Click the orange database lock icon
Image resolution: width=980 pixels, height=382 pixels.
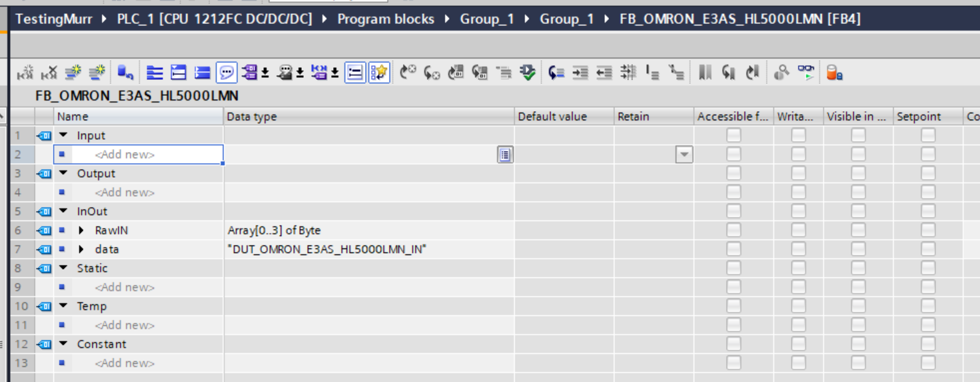coord(834,72)
